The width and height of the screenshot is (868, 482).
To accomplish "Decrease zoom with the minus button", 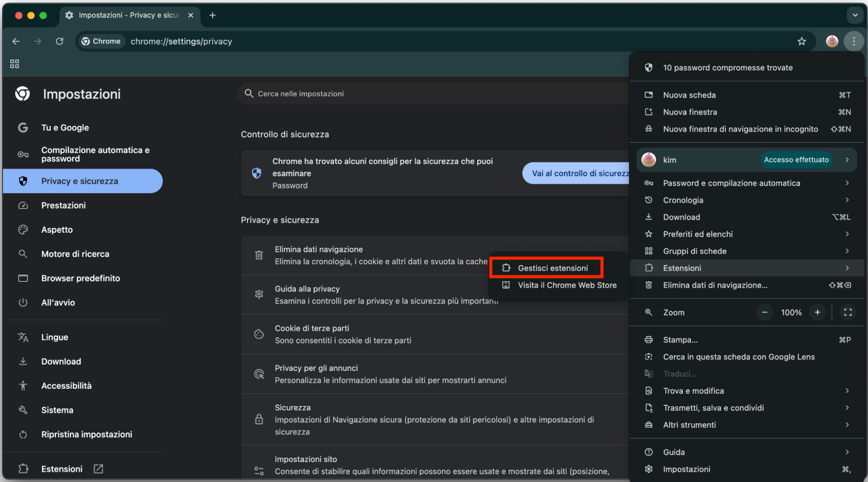I will point(765,312).
